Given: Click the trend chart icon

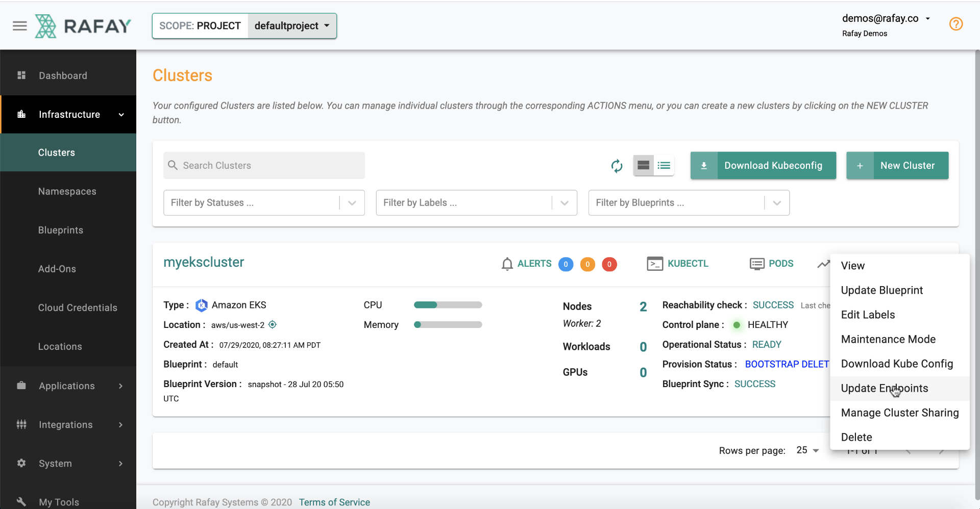Looking at the screenshot, I should click(x=823, y=264).
